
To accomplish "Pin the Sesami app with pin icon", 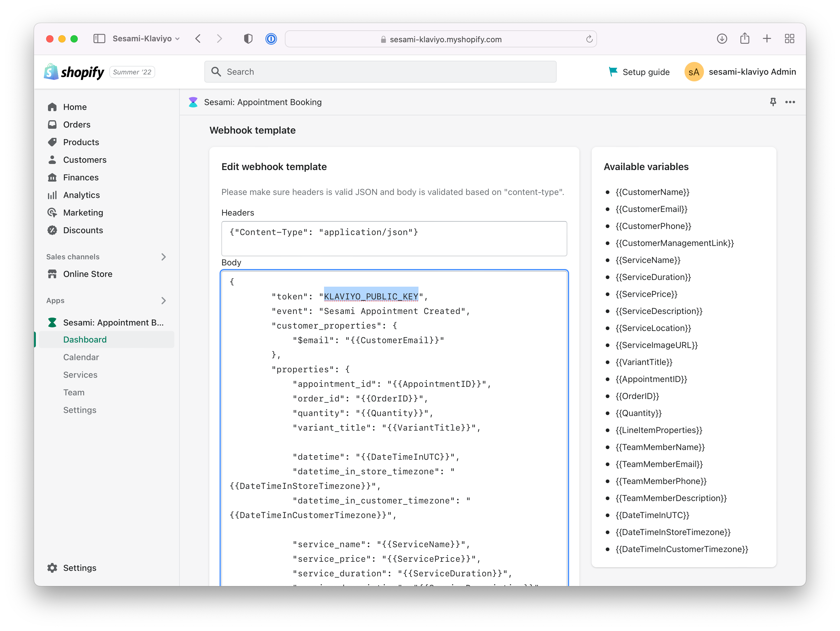I will click(773, 102).
